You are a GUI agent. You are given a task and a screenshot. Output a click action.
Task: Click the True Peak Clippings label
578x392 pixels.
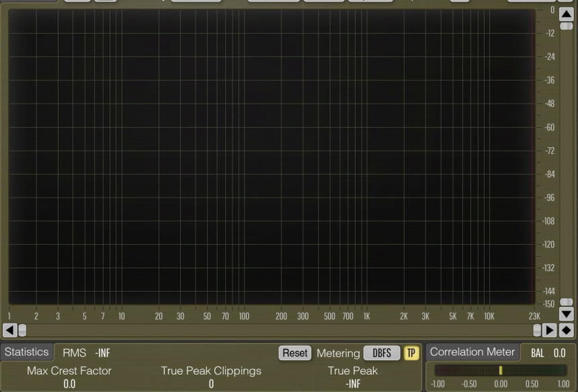pyautogui.click(x=211, y=370)
